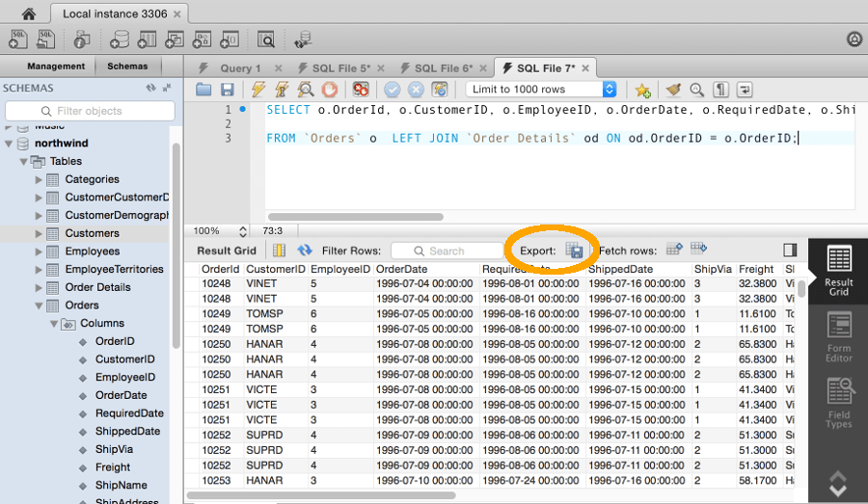Beautify the query broom icon
Screen dimensions: 868x504
pyautogui.click(x=673, y=89)
